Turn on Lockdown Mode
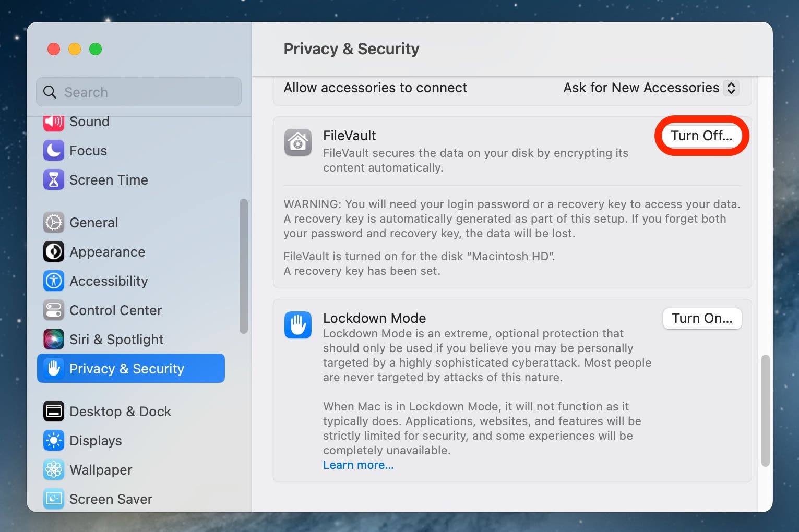The image size is (799, 532). pyautogui.click(x=702, y=319)
